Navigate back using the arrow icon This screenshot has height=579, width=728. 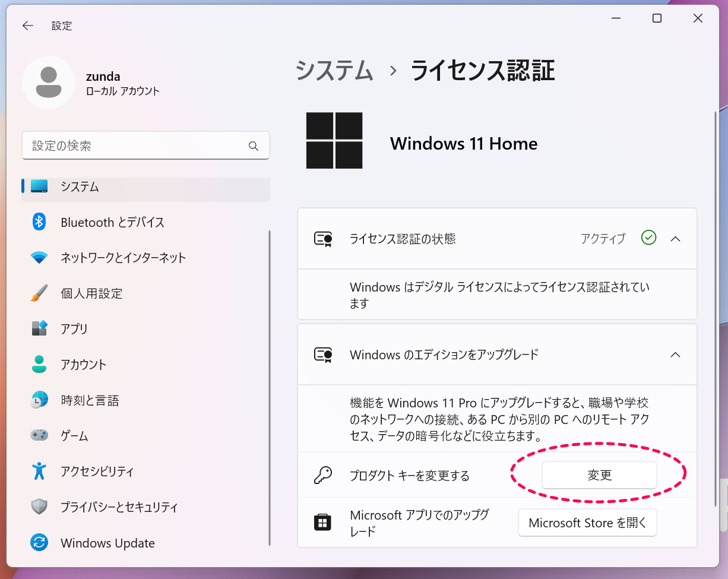27,26
